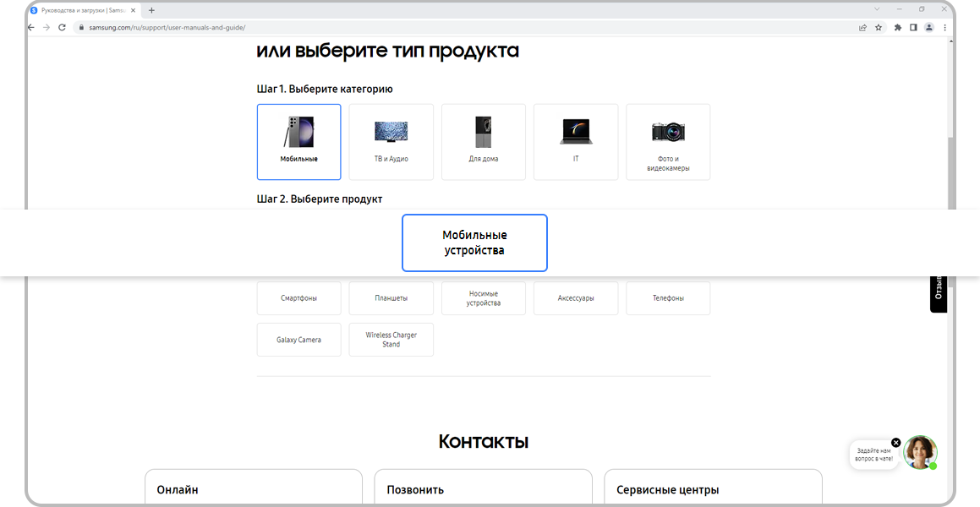Choose the Мобильные устройства product button
Screen dimensions: 980x507
coord(474,243)
